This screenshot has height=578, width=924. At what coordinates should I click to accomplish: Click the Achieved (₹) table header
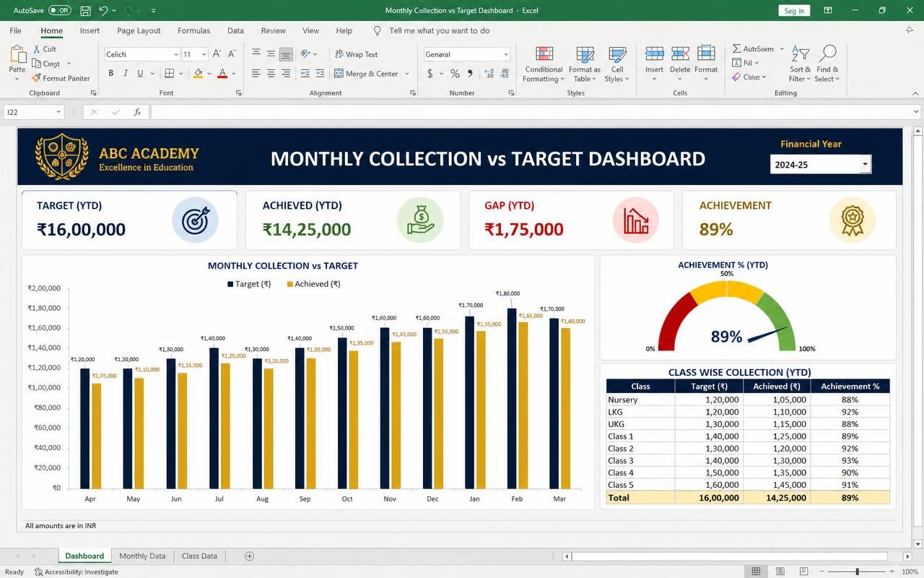tap(776, 386)
